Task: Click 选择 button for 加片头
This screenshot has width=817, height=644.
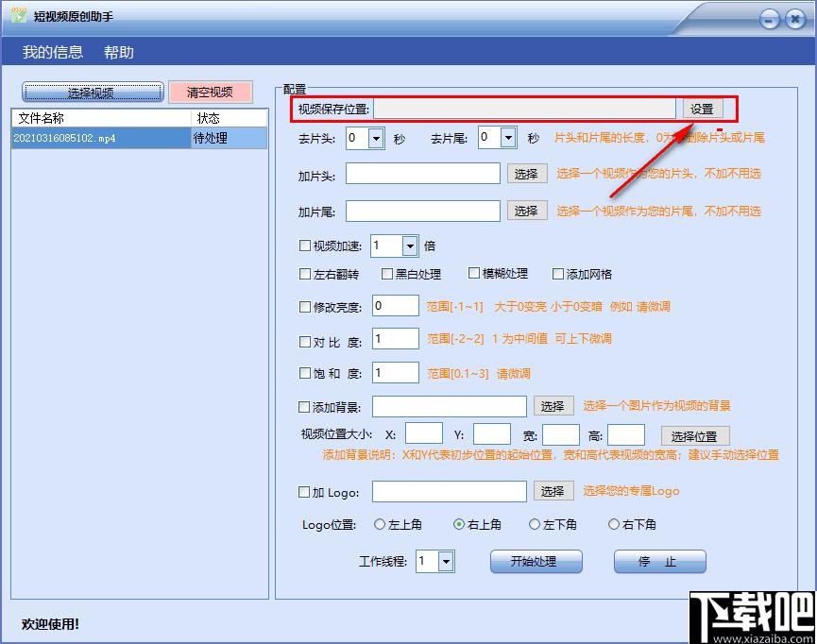Action: (x=527, y=174)
